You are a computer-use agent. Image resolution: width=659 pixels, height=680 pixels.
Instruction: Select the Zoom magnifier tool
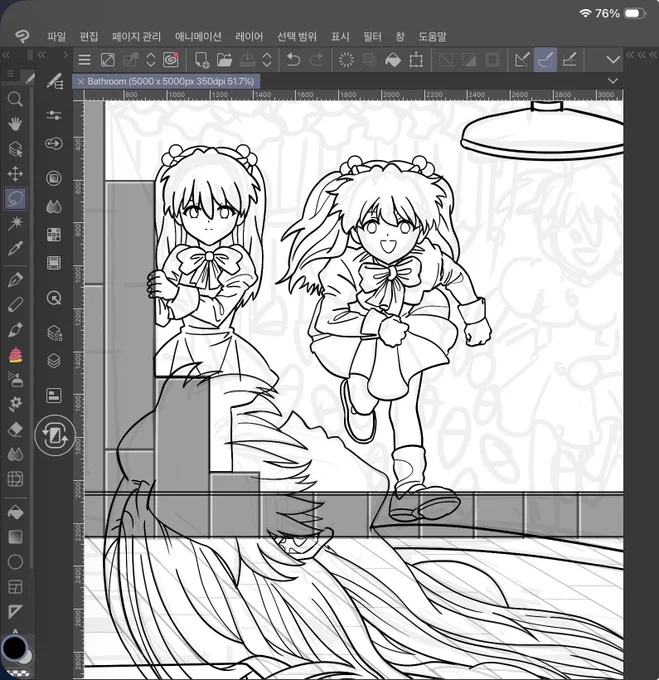pyautogui.click(x=15, y=99)
